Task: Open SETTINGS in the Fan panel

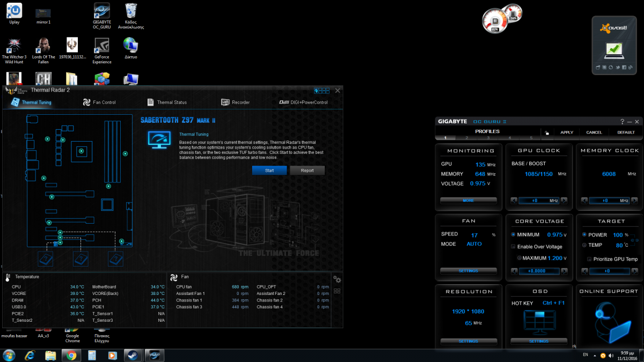Action: click(x=468, y=271)
